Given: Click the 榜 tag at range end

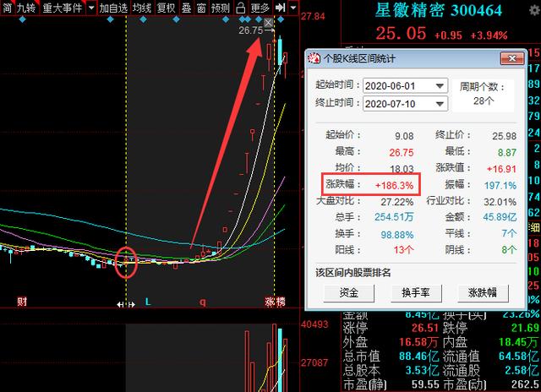Looking at the screenshot, I should tap(280, 302).
